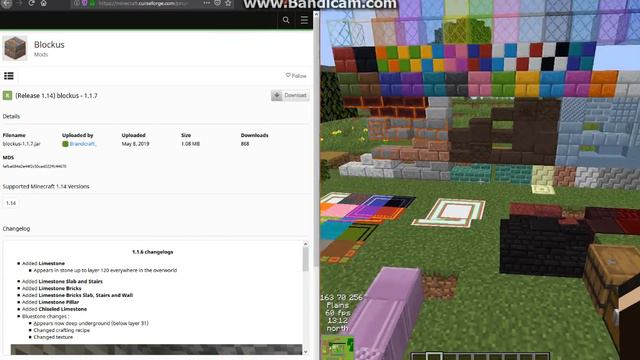
Task: Click the purple tracking protection shield icon
Action: 84,3
